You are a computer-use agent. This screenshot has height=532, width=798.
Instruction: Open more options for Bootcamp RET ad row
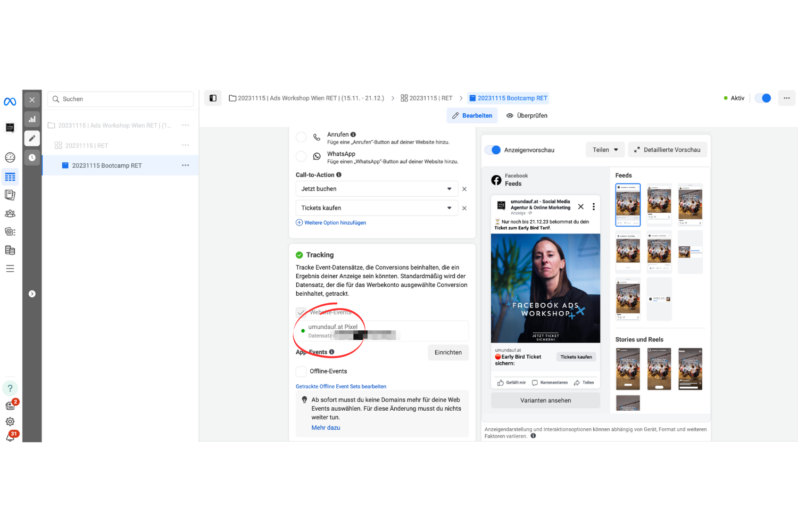click(185, 165)
